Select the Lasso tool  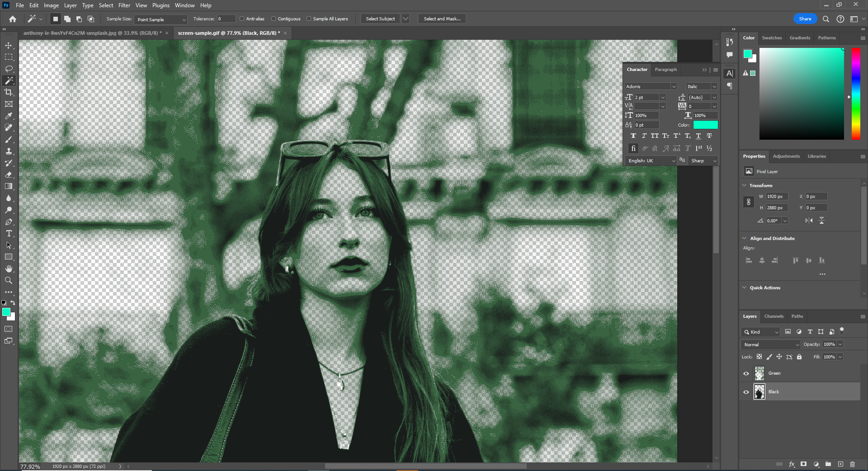tap(9, 69)
